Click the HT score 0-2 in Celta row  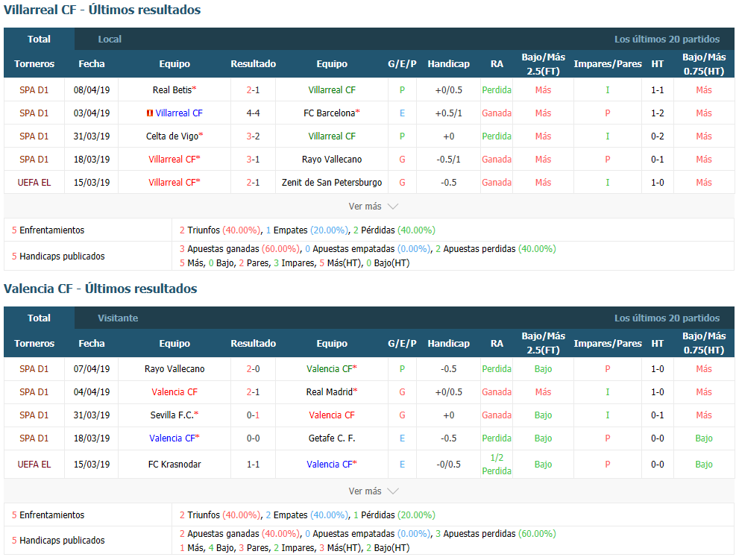tap(658, 136)
